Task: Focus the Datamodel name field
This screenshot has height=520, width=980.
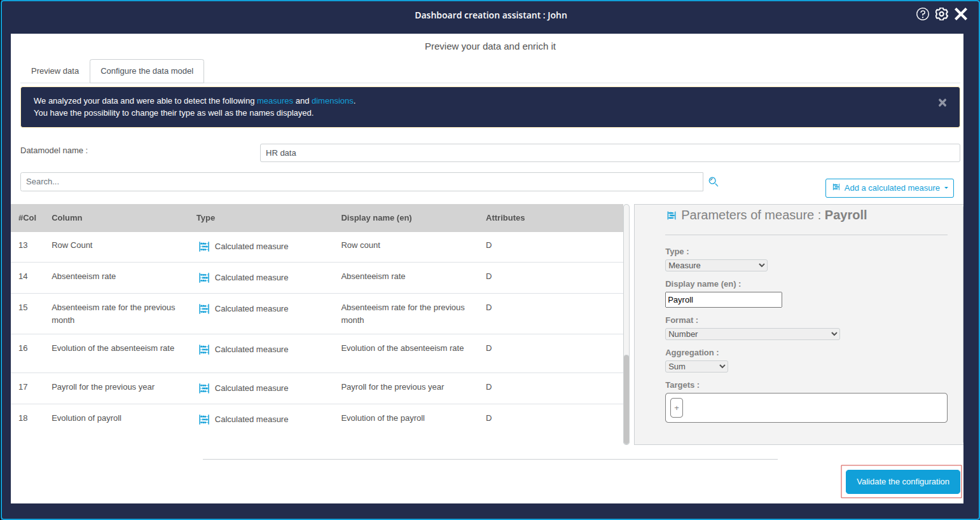Action: 609,153
